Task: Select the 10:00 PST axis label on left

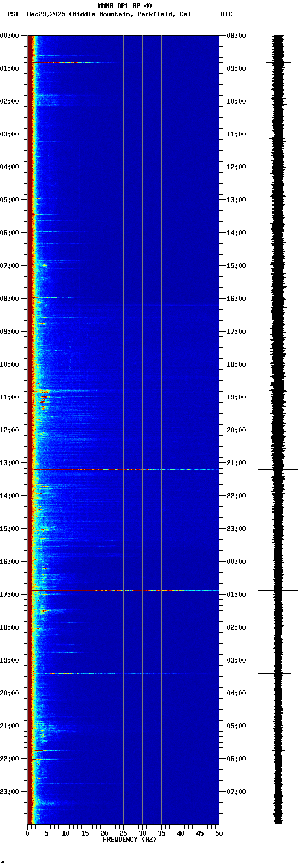Action: tap(9, 364)
